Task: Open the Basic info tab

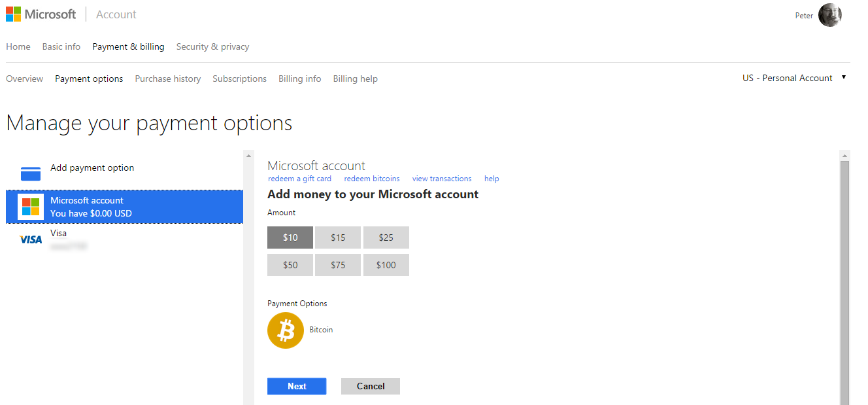Action: (x=61, y=46)
